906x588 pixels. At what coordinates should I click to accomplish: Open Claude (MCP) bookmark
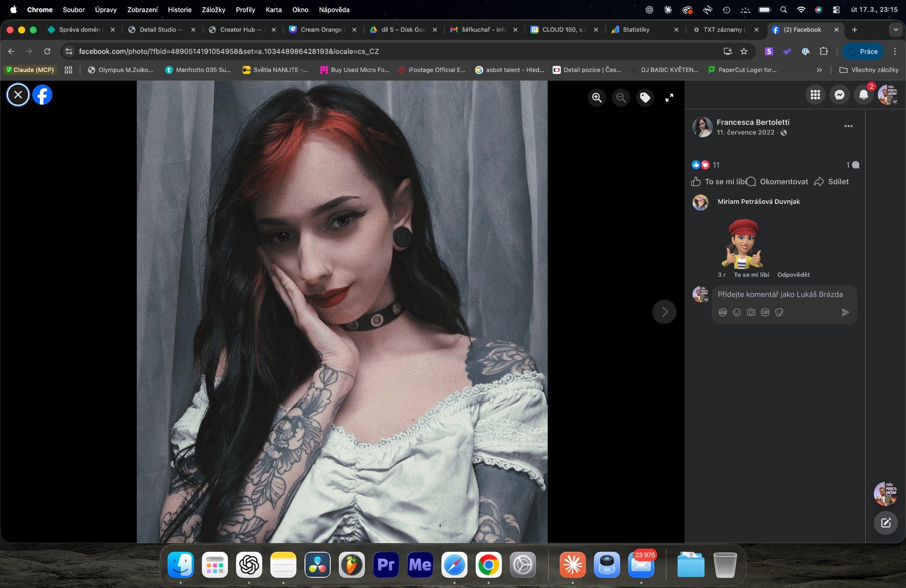pos(29,70)
